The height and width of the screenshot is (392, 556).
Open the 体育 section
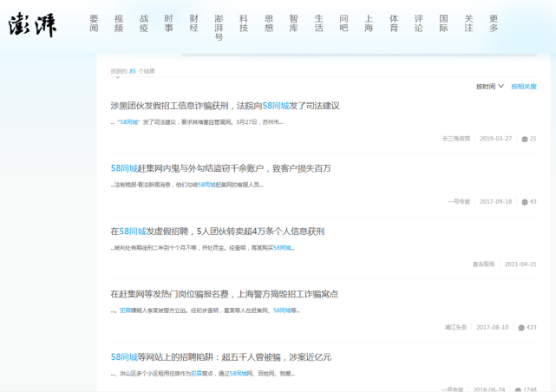394,23
